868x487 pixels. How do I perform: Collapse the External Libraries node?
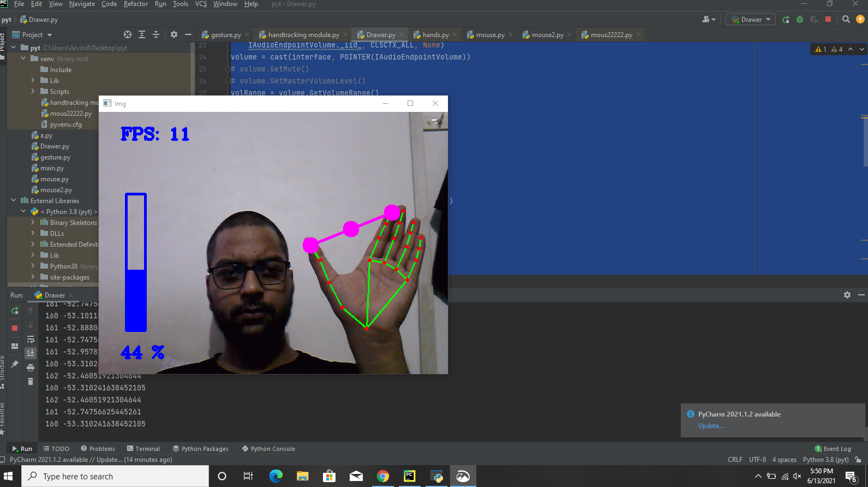14,200
